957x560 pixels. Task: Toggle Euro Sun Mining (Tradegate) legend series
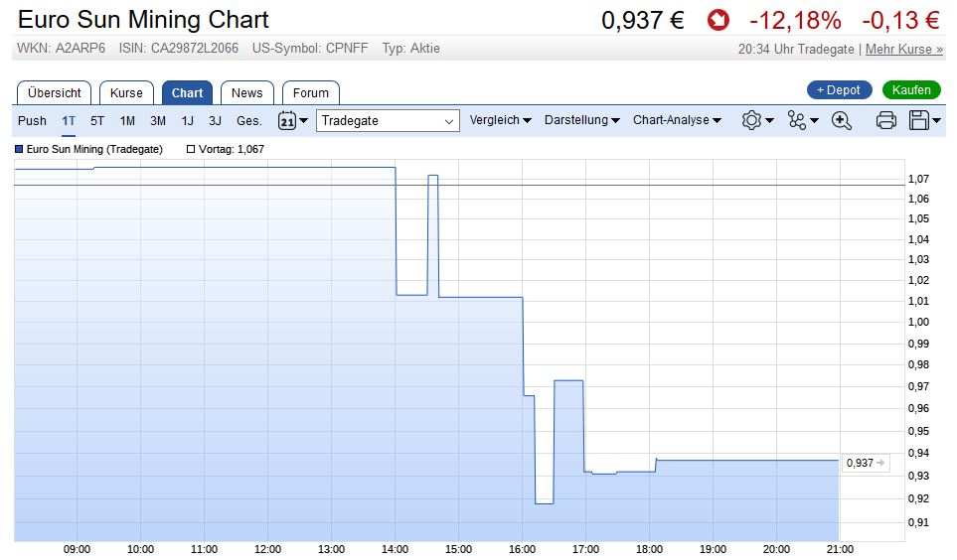(x=89, y=149)
